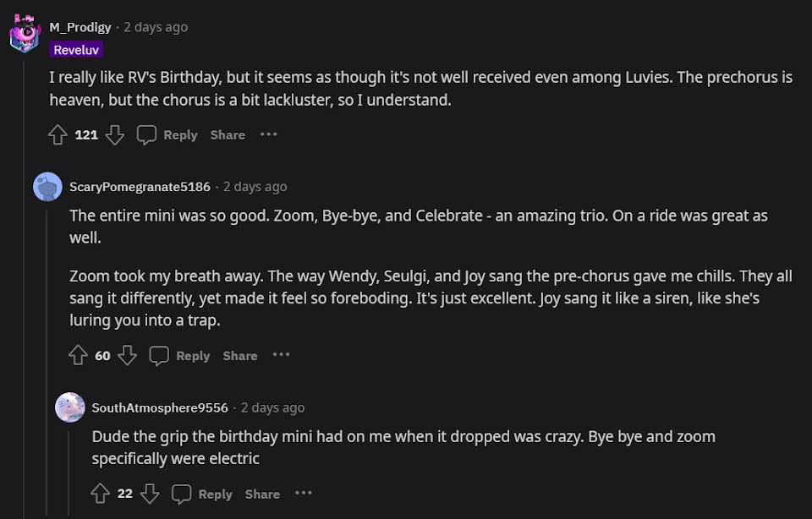Open more options on M_Prodigy's comment
This screenshot has width=812, height=519.
[269, 134]
